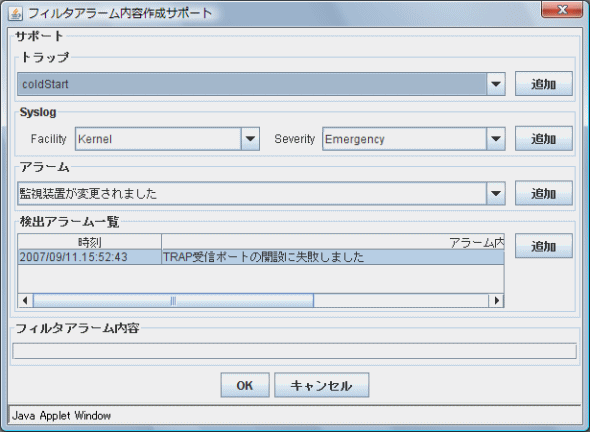
Task: Select the 時刻 column header
Action: (x=90, y=242)
